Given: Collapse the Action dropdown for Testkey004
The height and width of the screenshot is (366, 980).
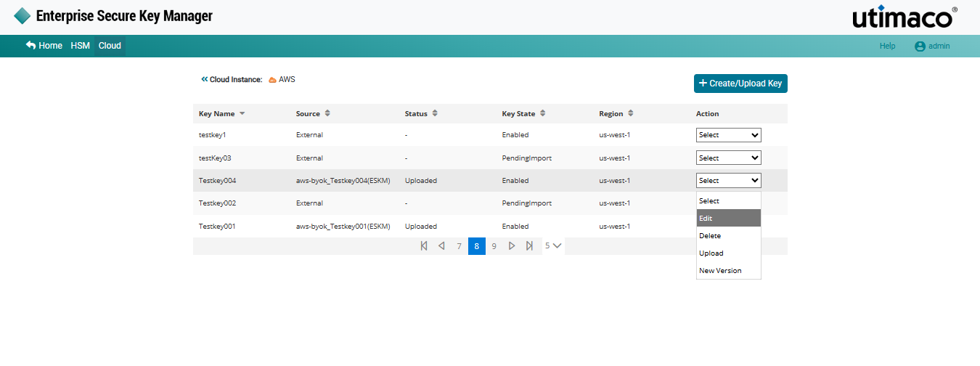Looking at the screenshot, I should 729,181.
